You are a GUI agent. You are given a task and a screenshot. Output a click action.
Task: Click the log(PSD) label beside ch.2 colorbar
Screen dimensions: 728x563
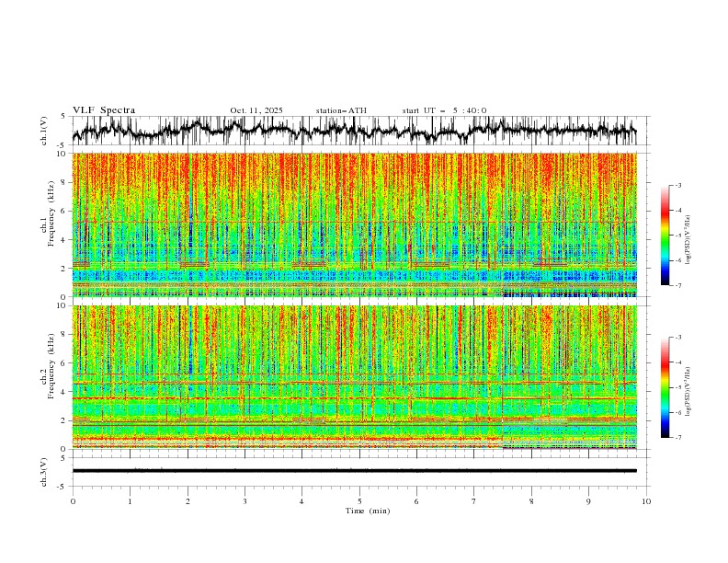pos(688,391)
